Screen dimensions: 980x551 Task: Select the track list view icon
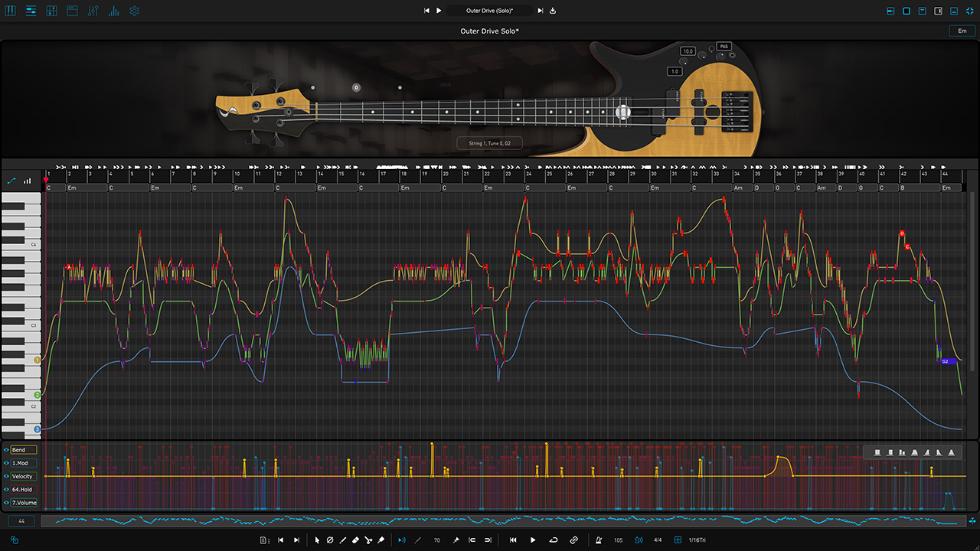31,11
